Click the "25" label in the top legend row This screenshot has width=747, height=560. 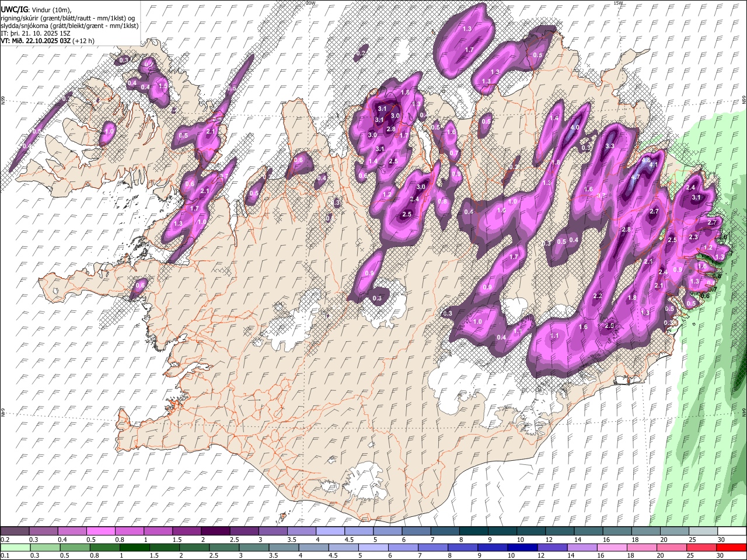point(692,540)
